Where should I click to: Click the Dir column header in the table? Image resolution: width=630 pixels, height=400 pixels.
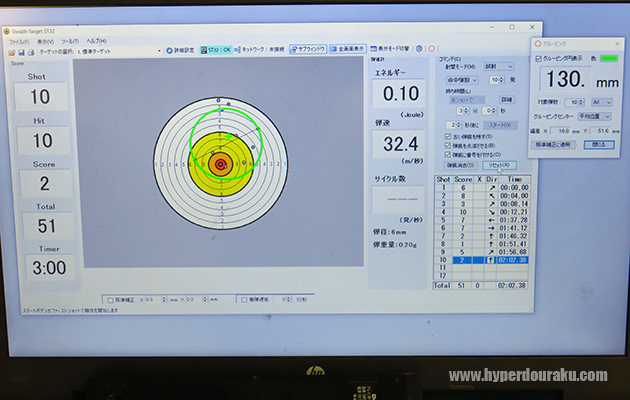(492, 180)
